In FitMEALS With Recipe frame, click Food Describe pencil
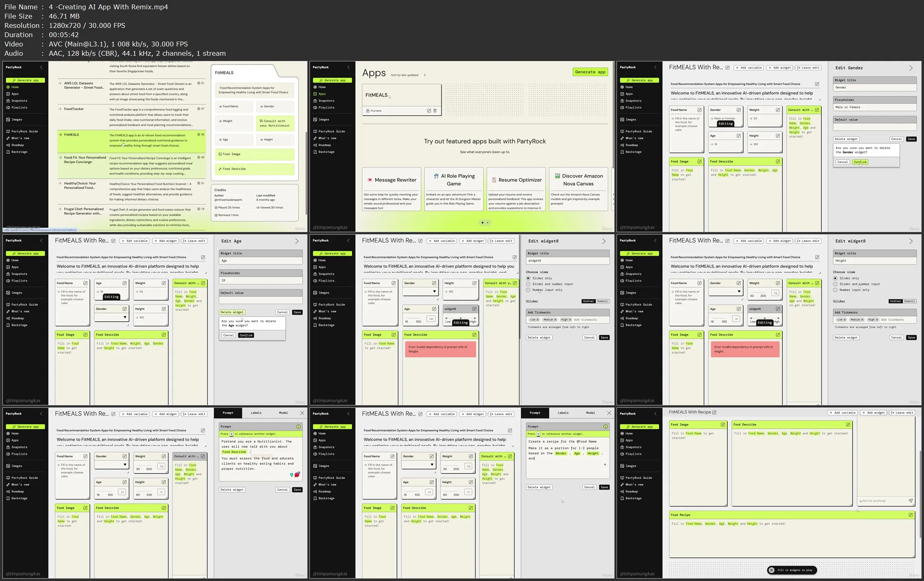This screenshot has height=581, width=924. click(x=848, y=425)
